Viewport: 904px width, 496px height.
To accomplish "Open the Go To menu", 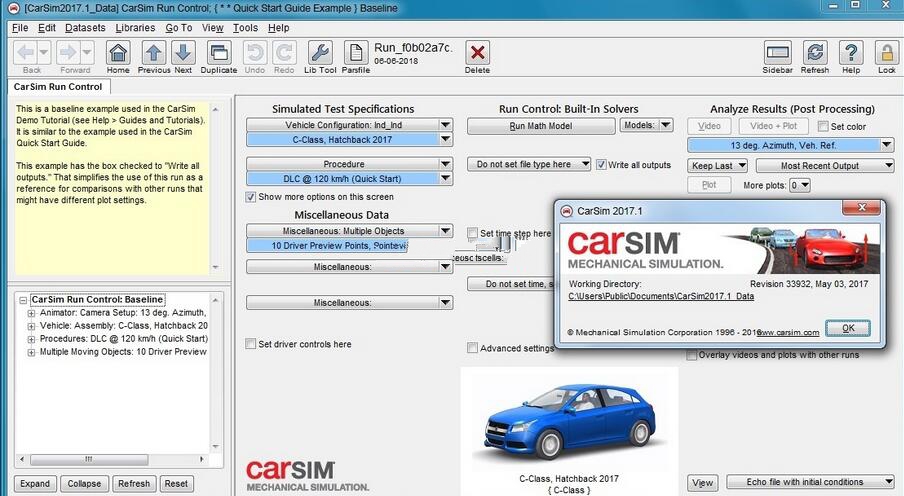I will click(179, 28).
